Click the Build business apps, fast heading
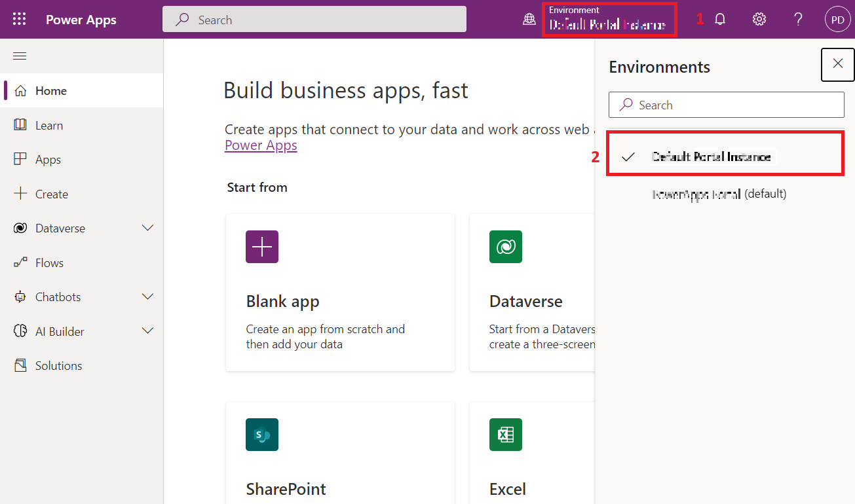Viewport: 855px width, 504px height. point(346,90)
